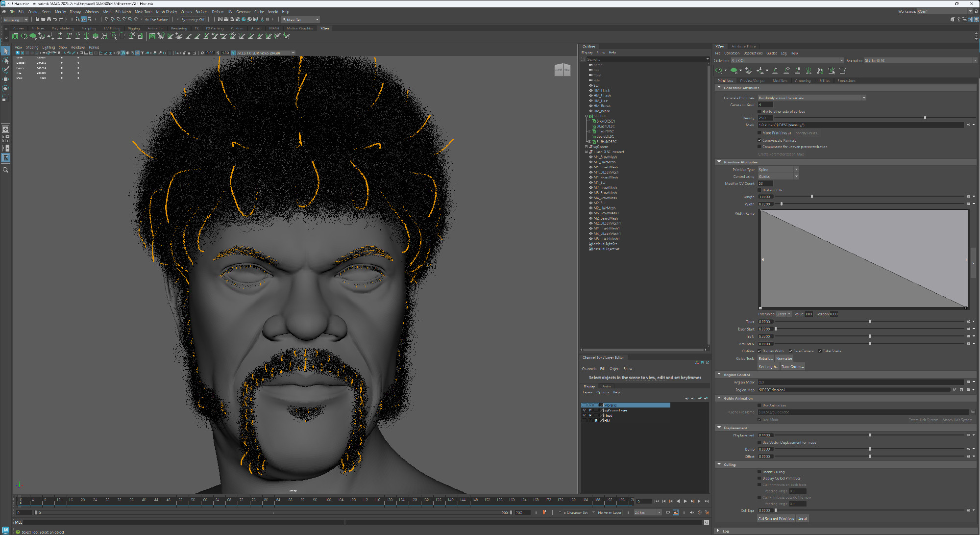Click the Region Map paint brush icon
980x535 pixels.
[x=955, y=390]
